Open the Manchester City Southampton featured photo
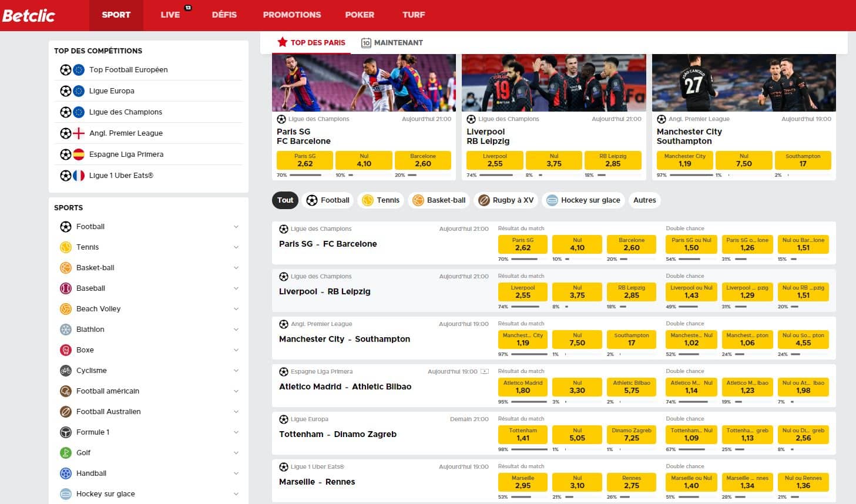The height and width of the screenshot is (504, 856). point(744,83)
